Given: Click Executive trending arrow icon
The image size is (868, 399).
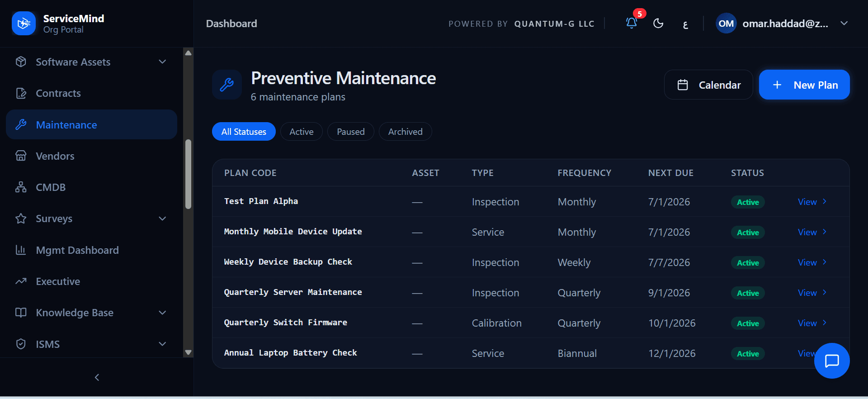Looking at the screenshot, I should pyautogui.click(x=21, y=281).
